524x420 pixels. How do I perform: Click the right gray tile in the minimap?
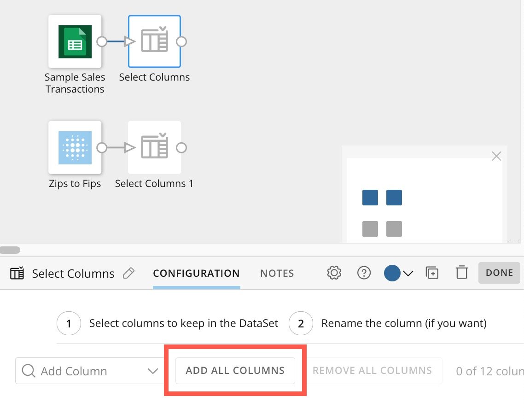(x=394, y=229)
